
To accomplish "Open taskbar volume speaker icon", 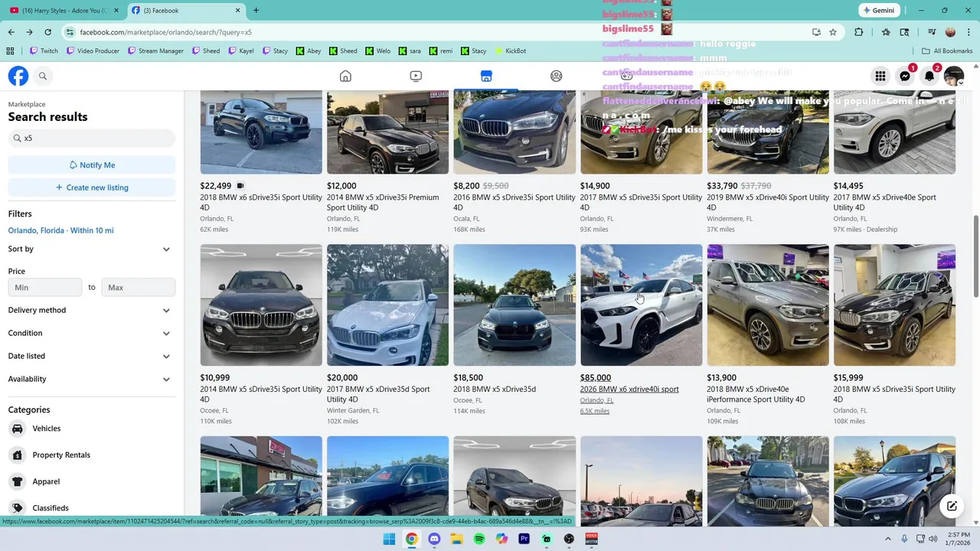I will click(933, 539).
